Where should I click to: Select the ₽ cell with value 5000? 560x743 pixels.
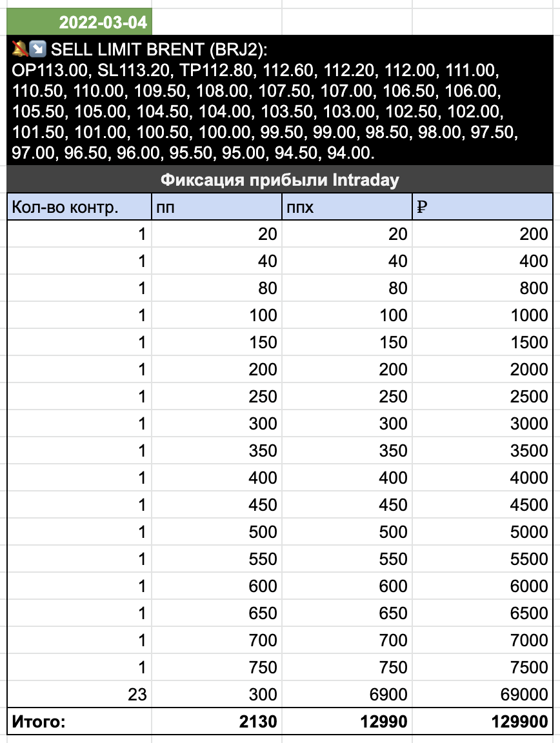(483, 531)
